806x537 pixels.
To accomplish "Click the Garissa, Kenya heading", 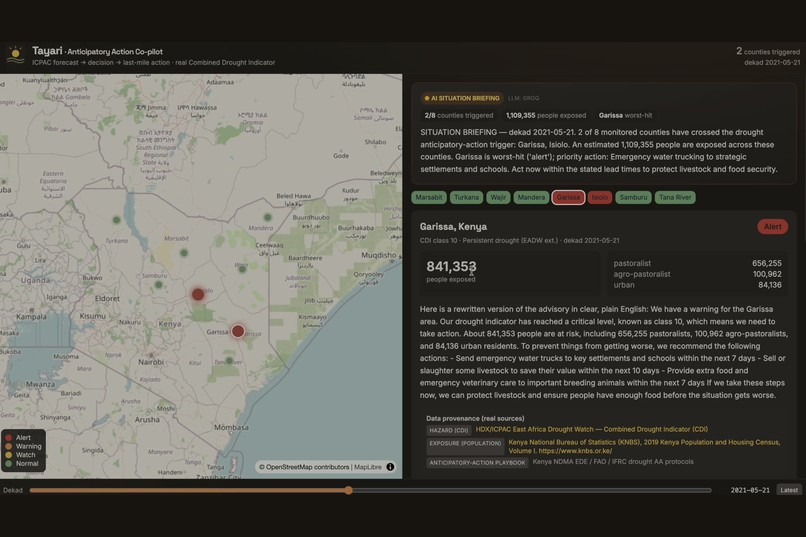I will 453,227.
